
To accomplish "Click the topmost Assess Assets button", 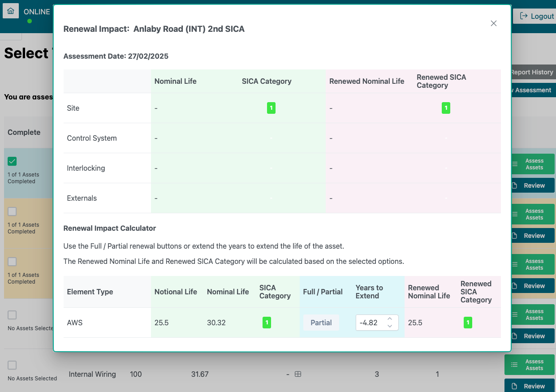I will [x=533, y=164].
